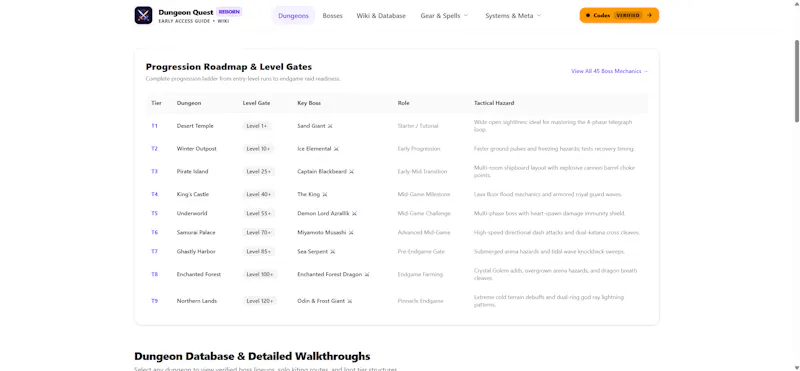Click Progression Roadmap & Level Gates heading
Image resolution: width=800 pixels, height=371 pixels.
(x=229, y=67)
